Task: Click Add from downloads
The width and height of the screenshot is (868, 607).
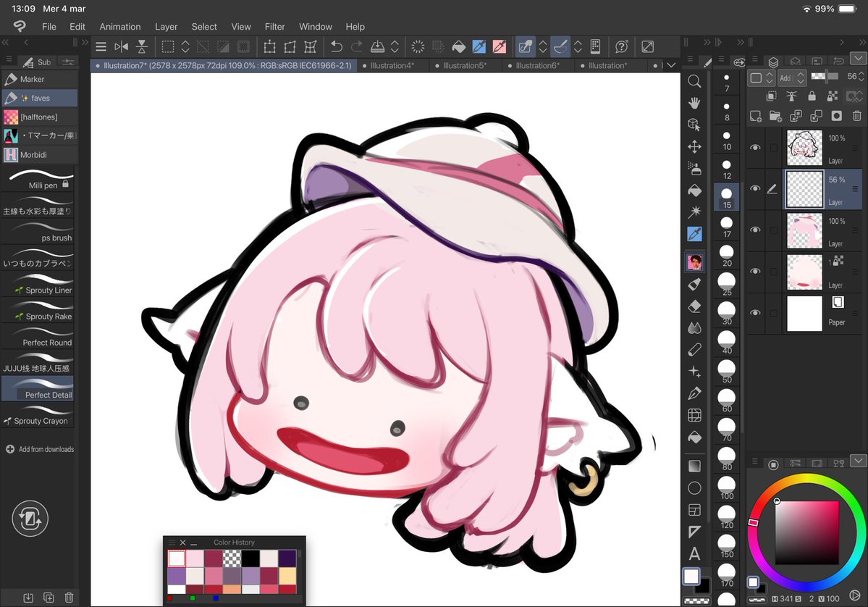Action: tap(40, 449)
